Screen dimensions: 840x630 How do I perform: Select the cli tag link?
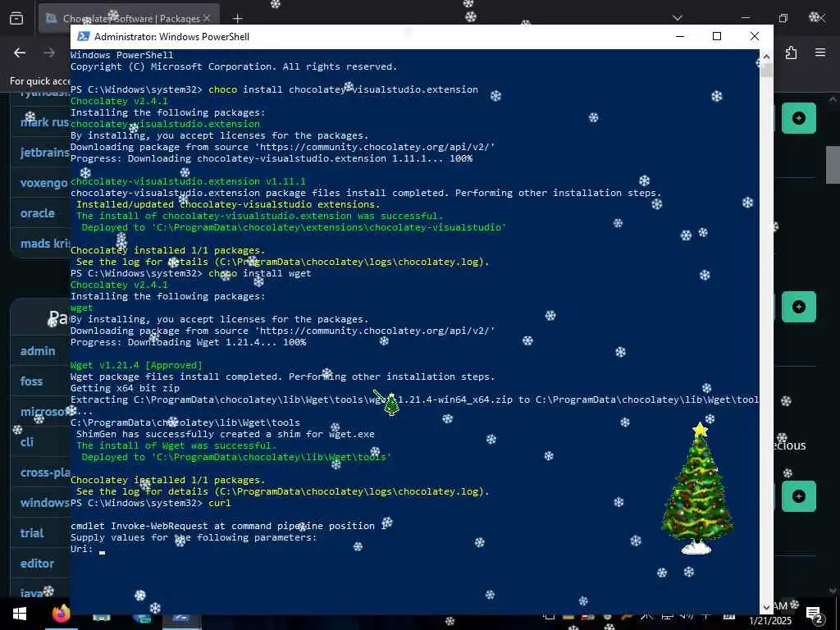point(27,442)
